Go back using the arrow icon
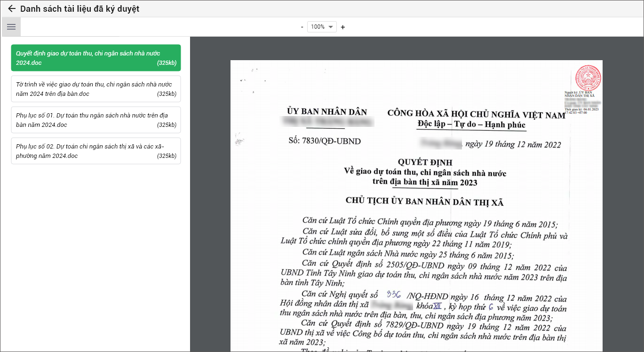 coord(12,9)
